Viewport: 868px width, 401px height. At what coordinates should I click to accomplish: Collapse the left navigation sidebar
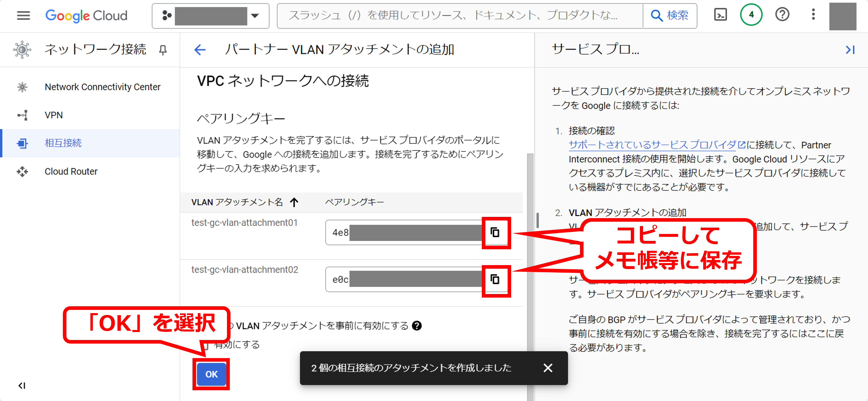(x=22, y=385)
